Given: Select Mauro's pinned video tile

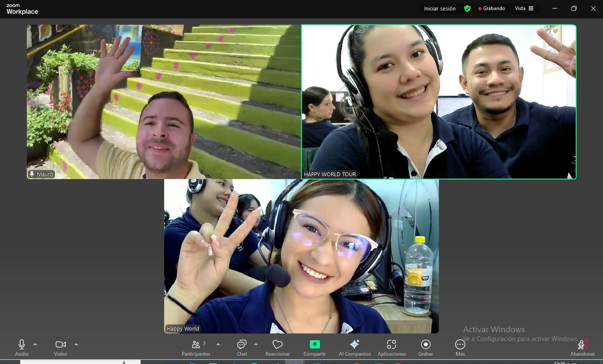Looking at the screenshot, I should (164, 102).
